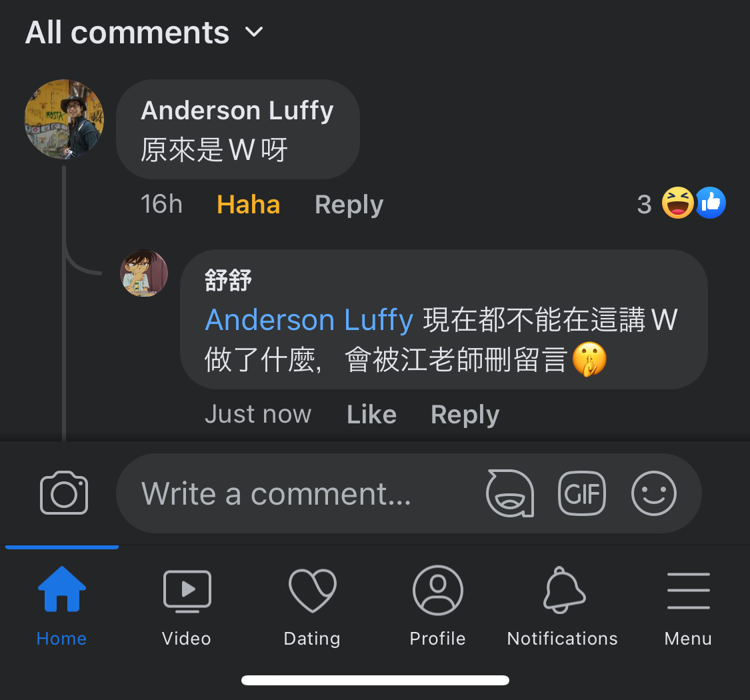Open the Dating tab
The height and width of the screenshot is (700, 750).
(x=313, y=606)
